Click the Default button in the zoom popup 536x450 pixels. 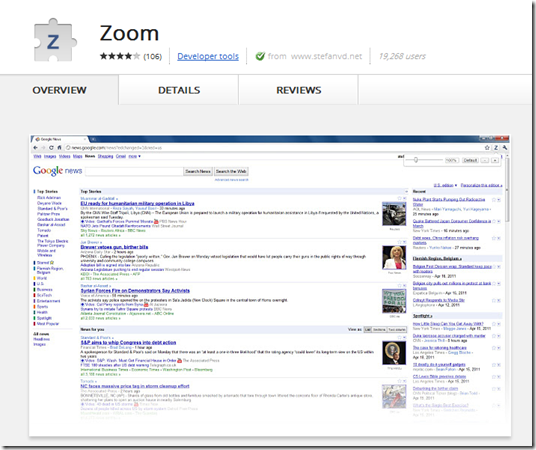click(470, 160)
